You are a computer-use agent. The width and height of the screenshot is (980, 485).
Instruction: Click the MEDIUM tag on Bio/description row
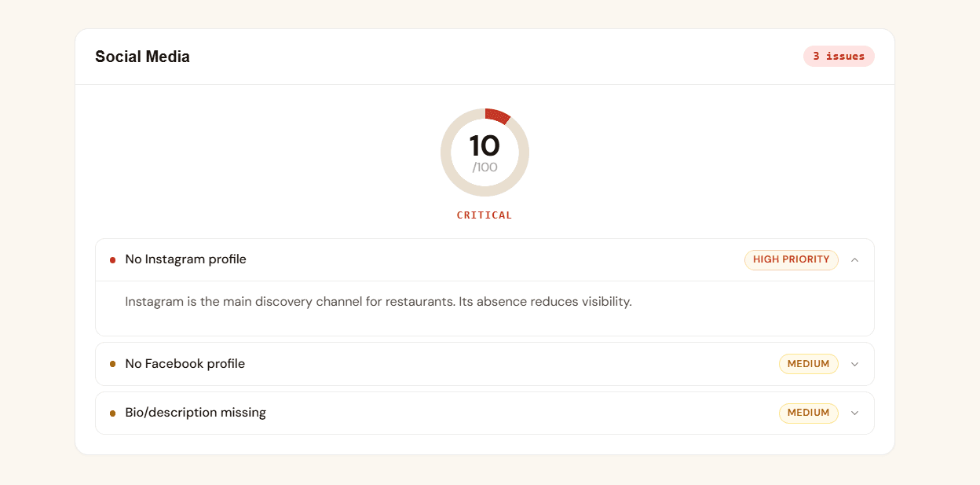pyautogui.click(x=809, y=413)
